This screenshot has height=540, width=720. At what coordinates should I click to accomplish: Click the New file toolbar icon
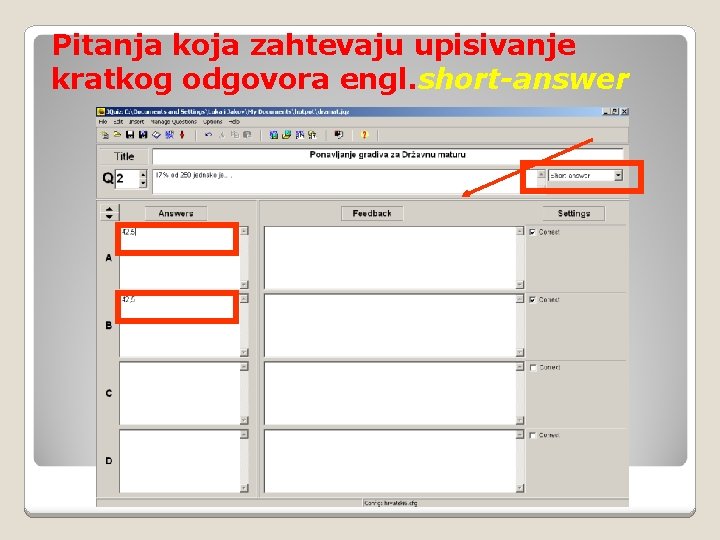[105, 135]
